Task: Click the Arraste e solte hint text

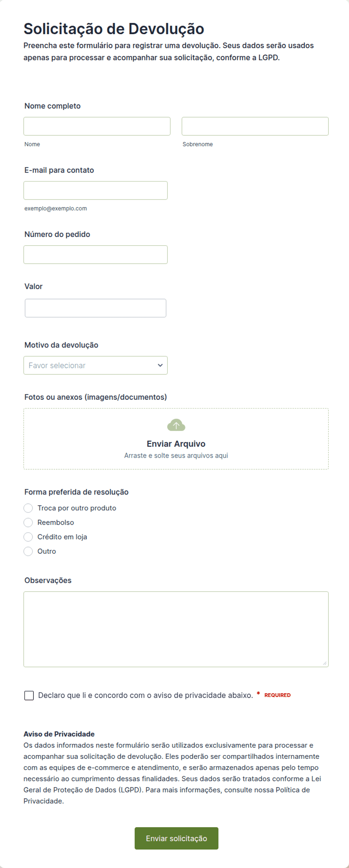Action: (x=176, y=455)
